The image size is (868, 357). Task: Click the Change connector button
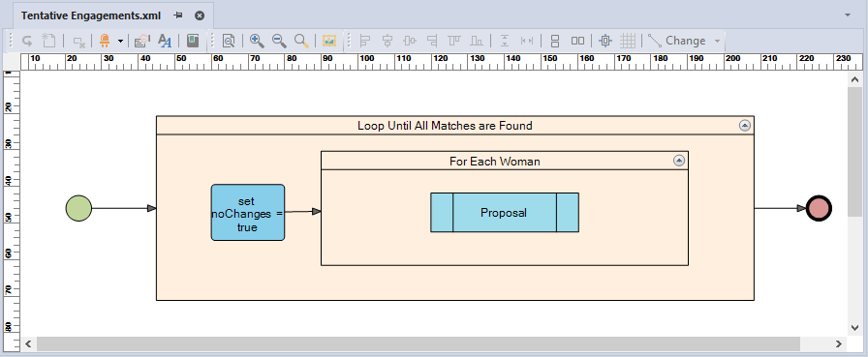pyautogui.click(x=677, y=41)
